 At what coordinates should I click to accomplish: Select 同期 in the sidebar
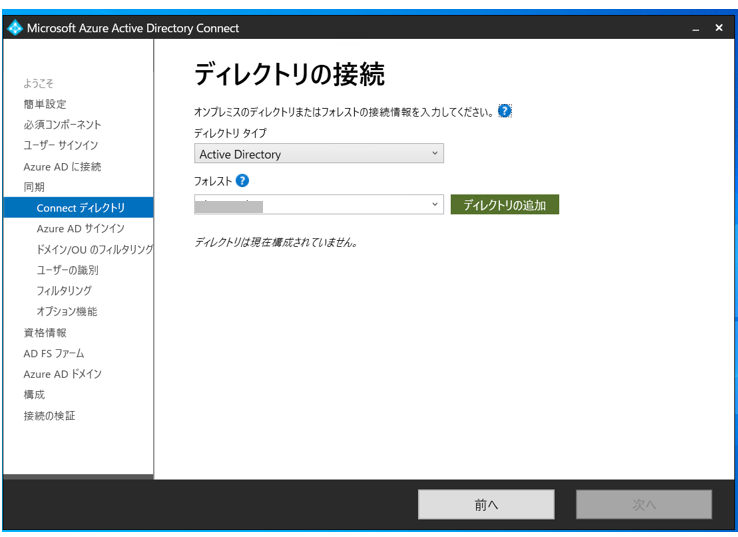[34, 187]
